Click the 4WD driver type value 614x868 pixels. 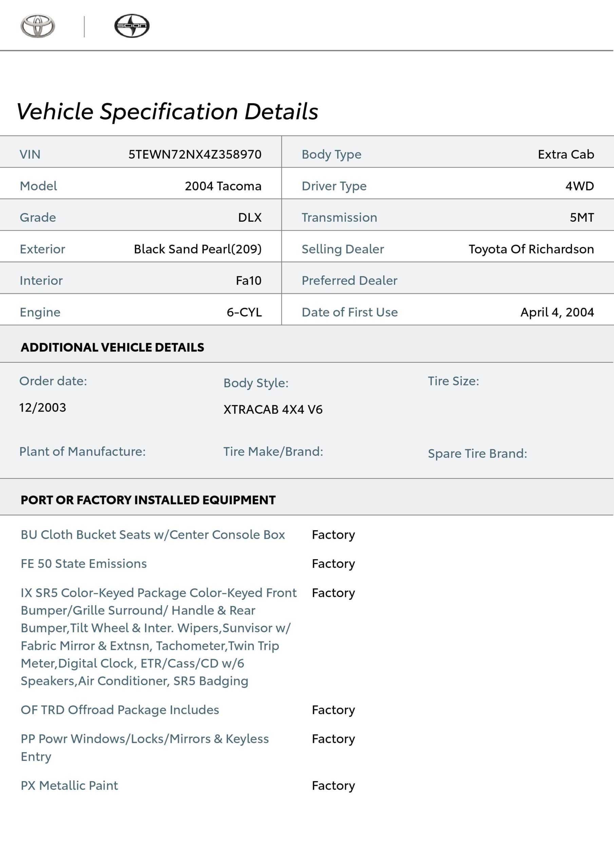[580, 186]
